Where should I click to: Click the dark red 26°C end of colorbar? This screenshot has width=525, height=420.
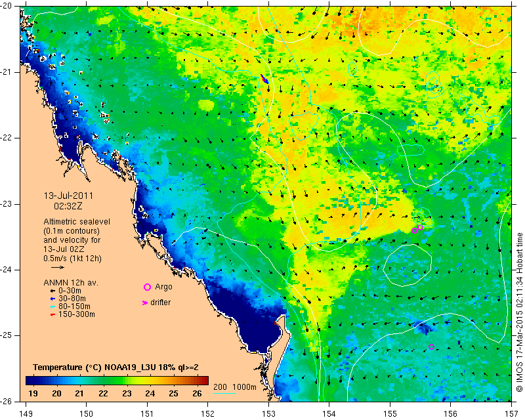[x=205, y=381]
